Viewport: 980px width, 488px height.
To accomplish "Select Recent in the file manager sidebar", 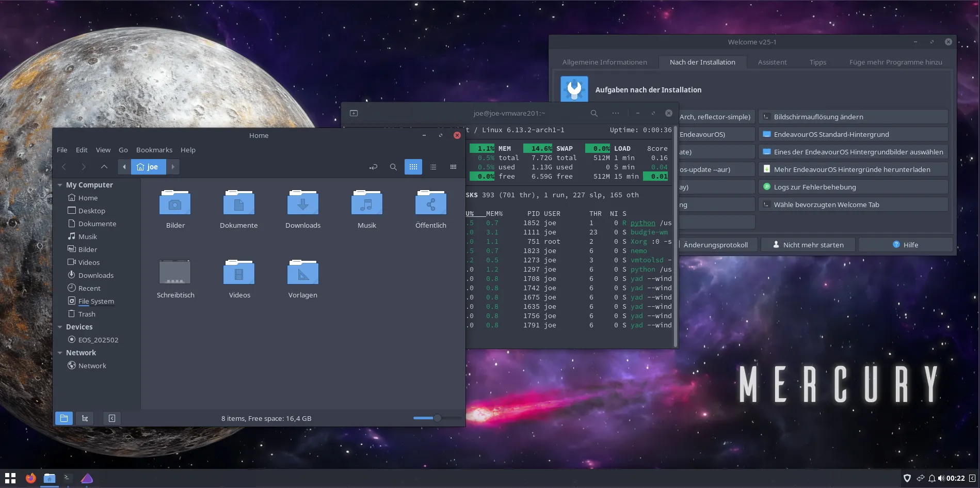I will (x=84, y=288).
